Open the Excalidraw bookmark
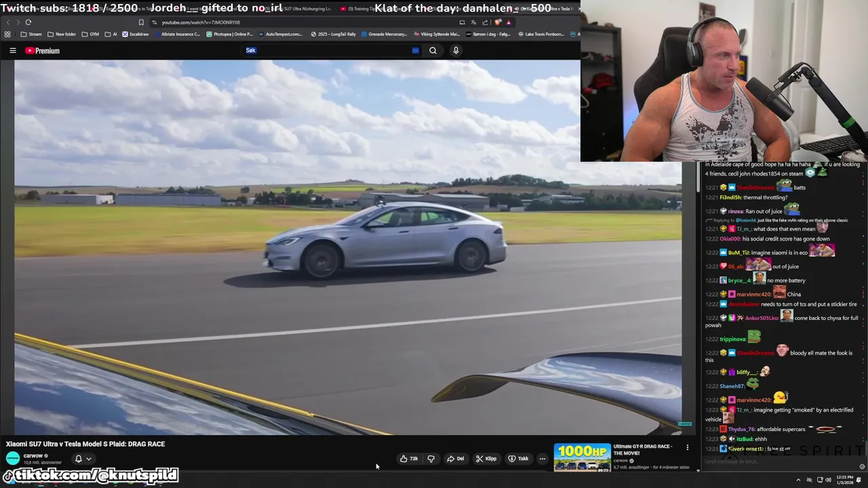Screen dimensions: 868x488 click(136, 34)
